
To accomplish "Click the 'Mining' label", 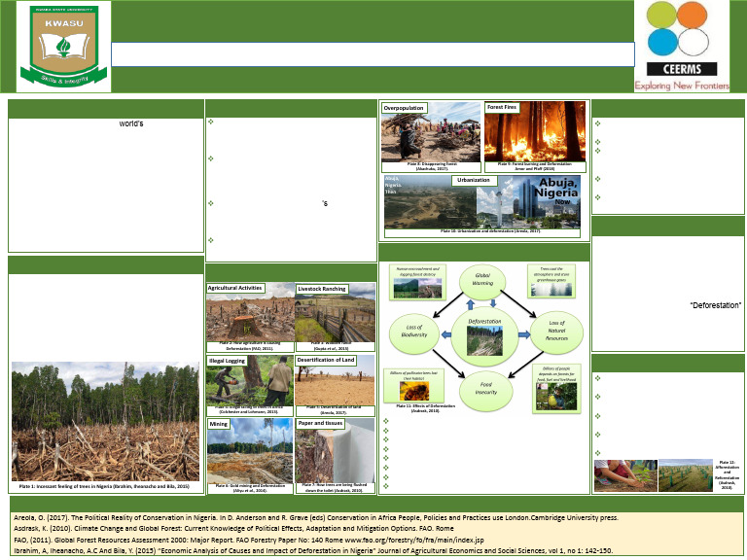I will (x=219, y=424).
